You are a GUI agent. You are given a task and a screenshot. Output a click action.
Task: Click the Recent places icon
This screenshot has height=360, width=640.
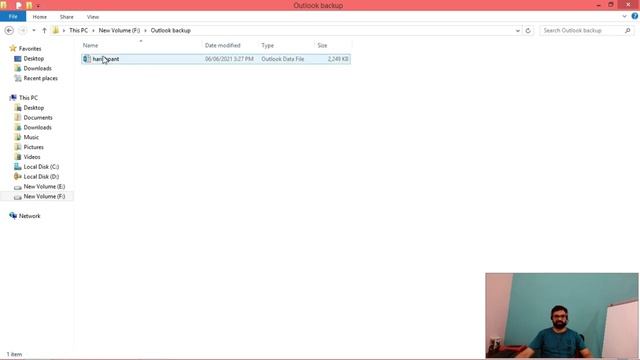[x=18, y=78]
